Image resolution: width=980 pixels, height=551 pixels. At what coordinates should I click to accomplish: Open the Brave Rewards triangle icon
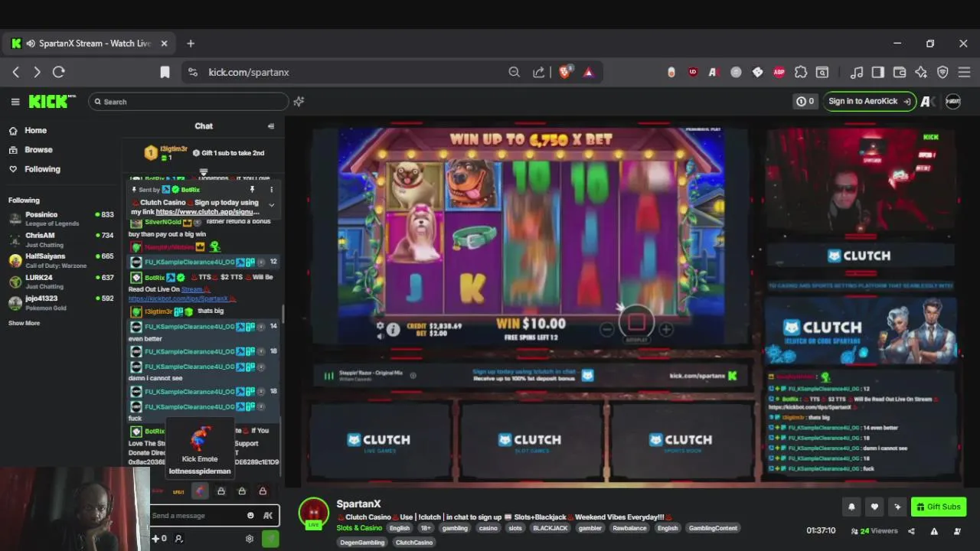point(588,72)
